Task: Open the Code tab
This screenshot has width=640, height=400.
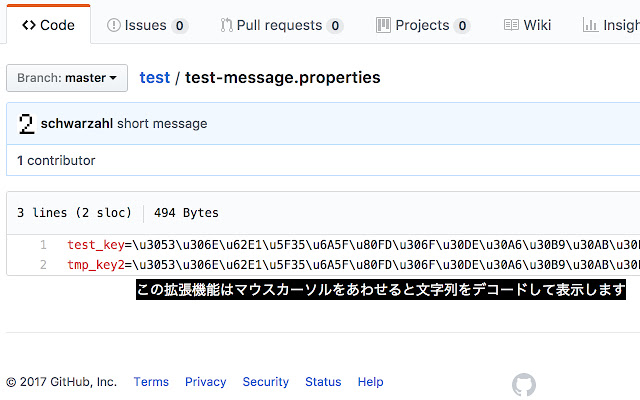Action: tap(49, 25)
